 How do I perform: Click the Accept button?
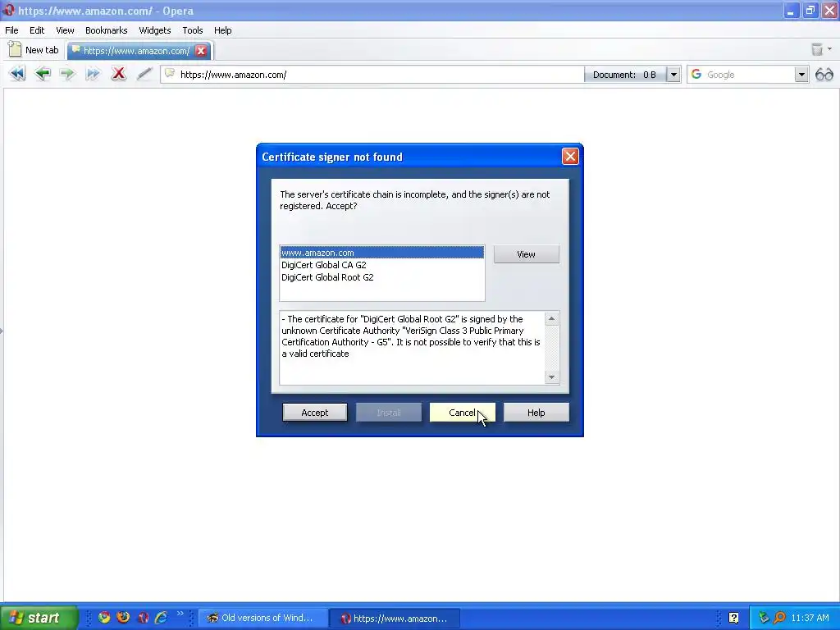pos(314,413)
